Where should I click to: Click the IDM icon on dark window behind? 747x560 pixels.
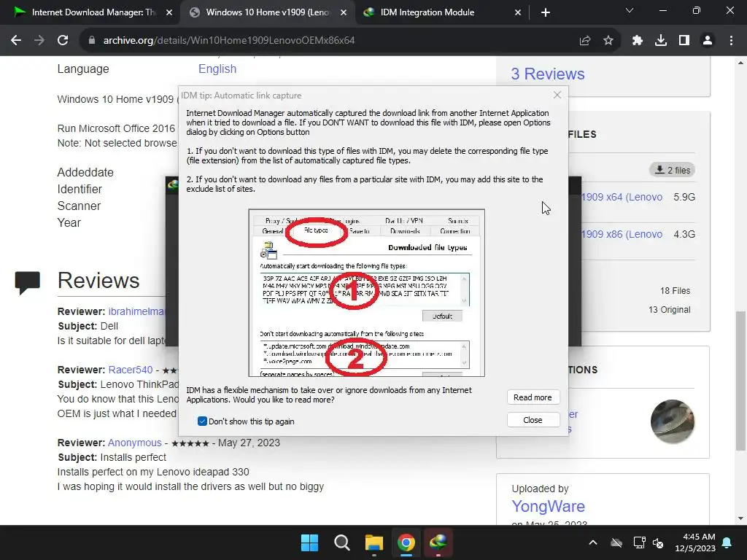point(172,184)
